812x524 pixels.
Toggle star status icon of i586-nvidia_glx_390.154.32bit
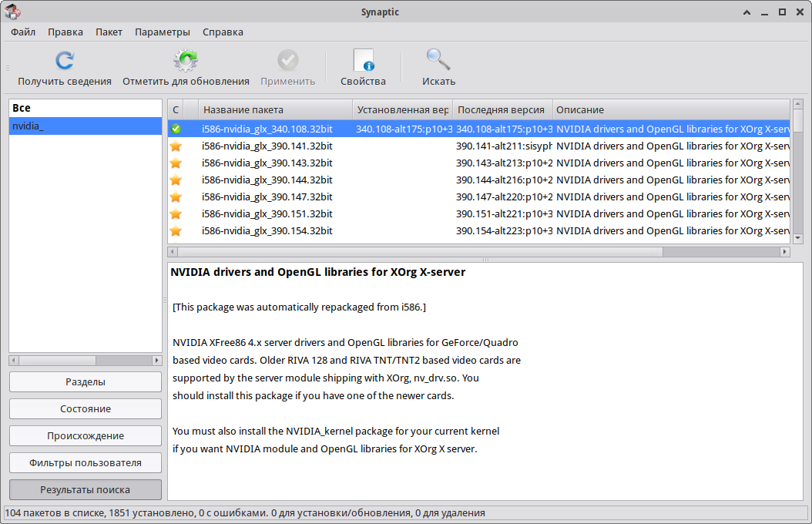click(x=176, y=230)
